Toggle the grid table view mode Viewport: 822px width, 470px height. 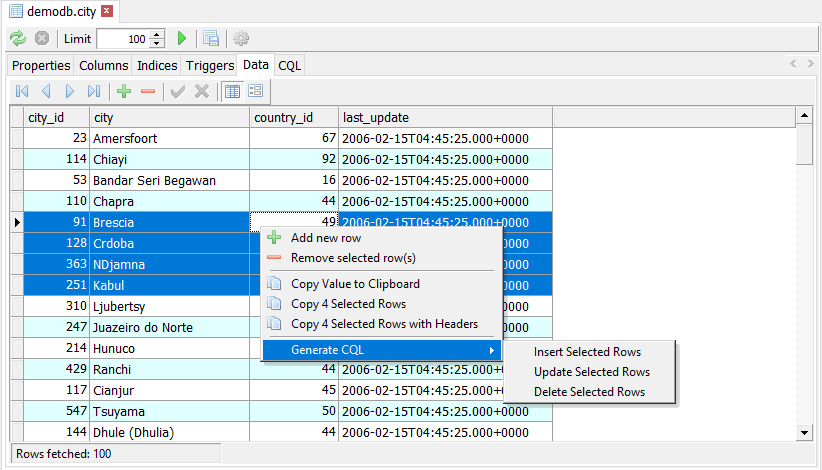[232, 91]
